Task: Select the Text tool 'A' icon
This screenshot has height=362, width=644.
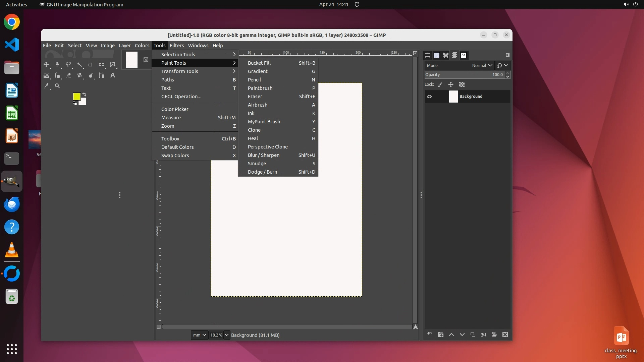Action: click(113, 75)
